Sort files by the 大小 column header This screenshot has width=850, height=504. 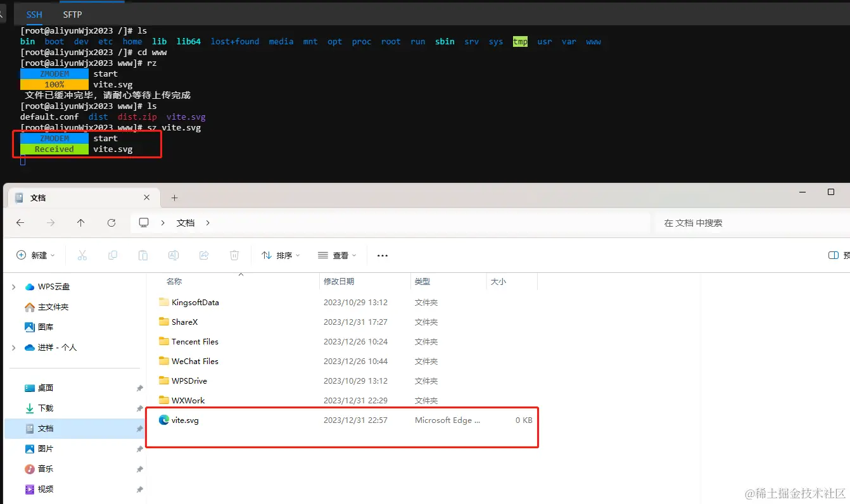[x=498, y=281]
